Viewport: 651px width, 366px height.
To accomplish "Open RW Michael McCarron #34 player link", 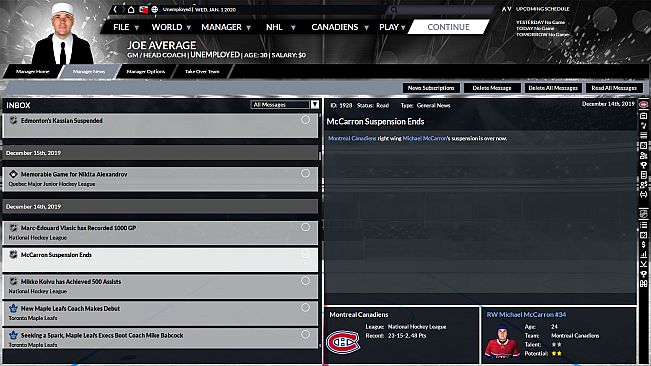I will (x=526, y=315).
